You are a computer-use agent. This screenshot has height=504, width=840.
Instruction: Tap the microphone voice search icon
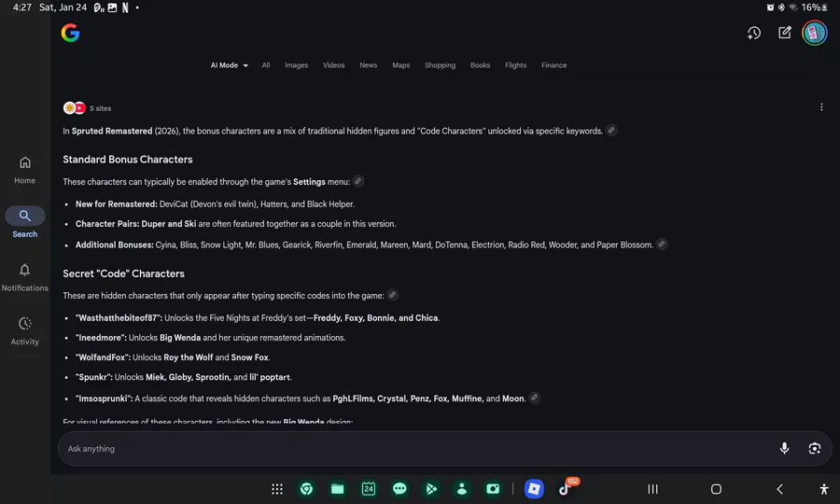point(784,448)
